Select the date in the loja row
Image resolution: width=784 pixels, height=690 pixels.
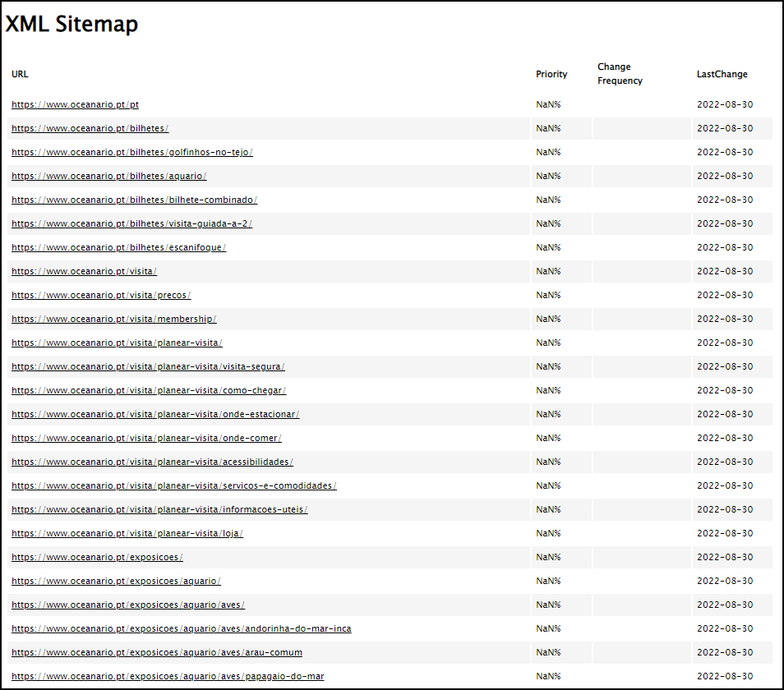point(725,534)
